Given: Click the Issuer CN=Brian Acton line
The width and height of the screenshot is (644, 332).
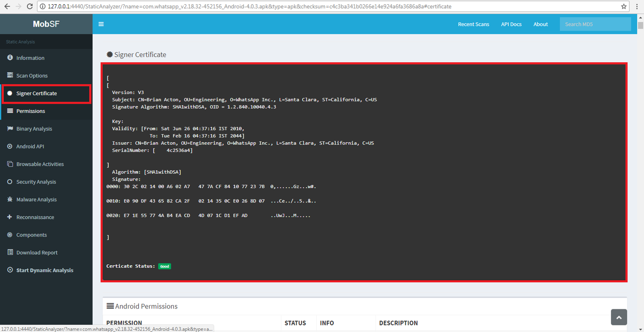Looking at the screenshot, I should (x=243, y=143).
